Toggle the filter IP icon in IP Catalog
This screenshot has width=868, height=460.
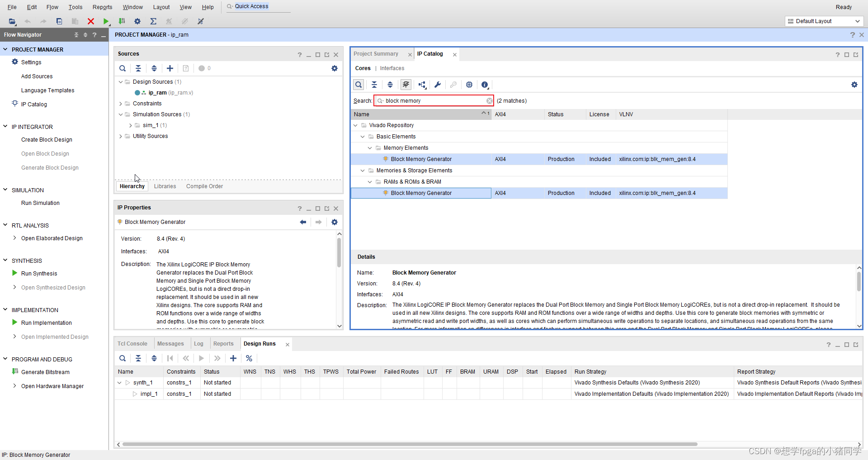[406, 85]
